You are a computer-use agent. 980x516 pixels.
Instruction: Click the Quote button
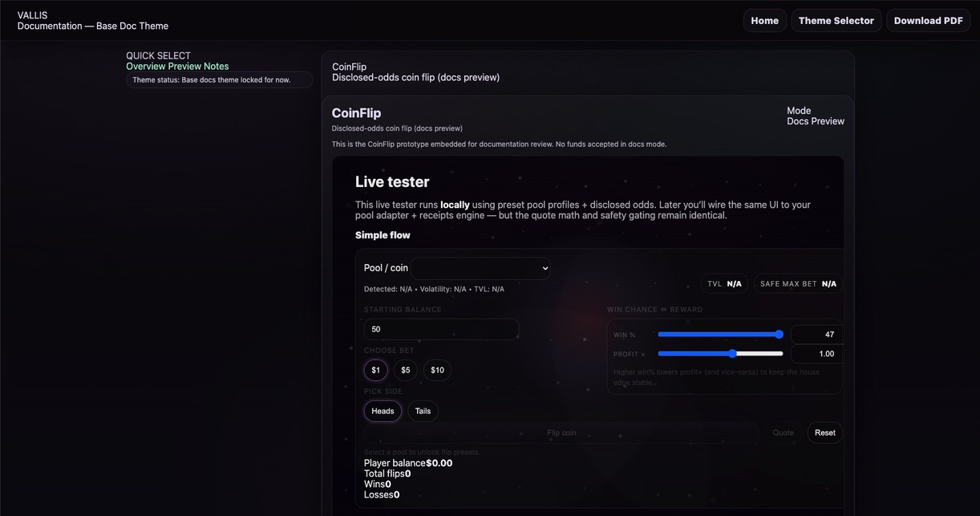click(x=783, y=433)
